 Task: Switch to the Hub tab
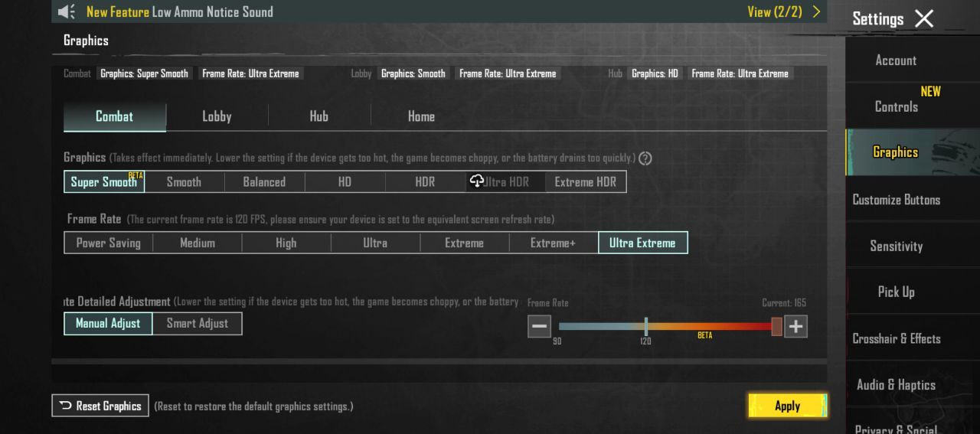click(x=319, y=116)
